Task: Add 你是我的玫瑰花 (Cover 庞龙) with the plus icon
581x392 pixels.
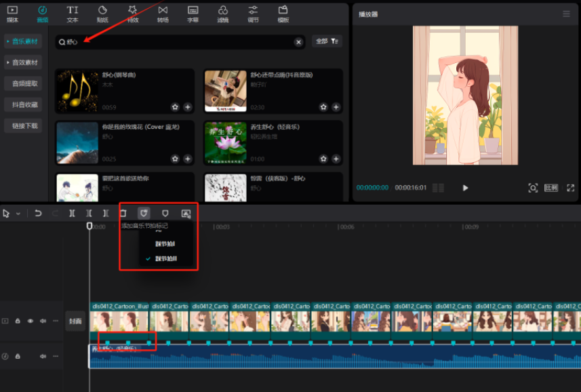Action: click(188, 159)
